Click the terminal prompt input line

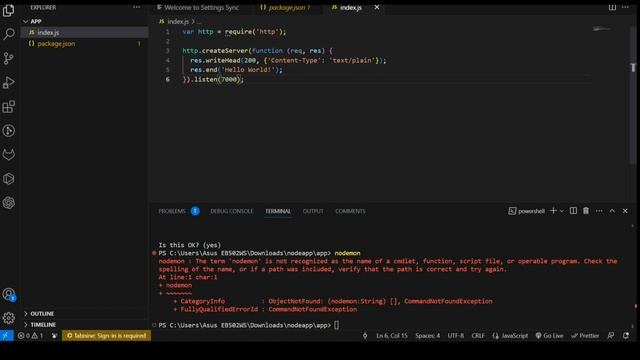click(x=249, y=325)
